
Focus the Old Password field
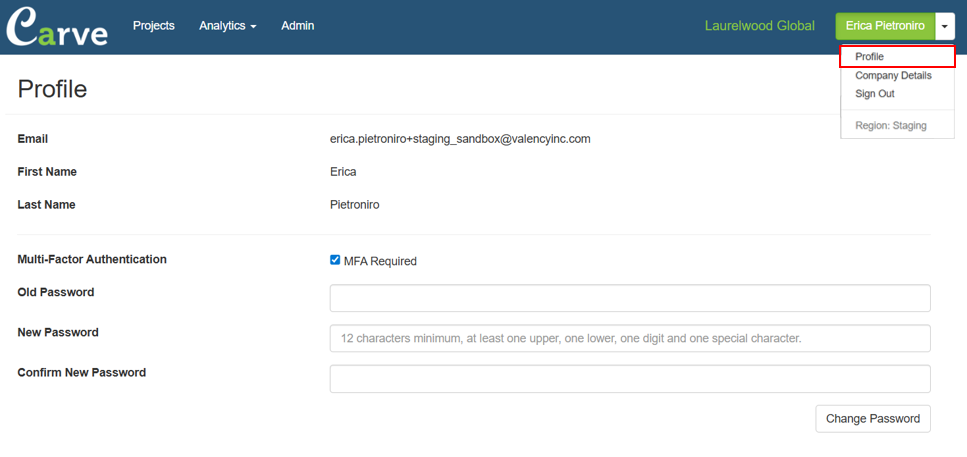[630, 298]
